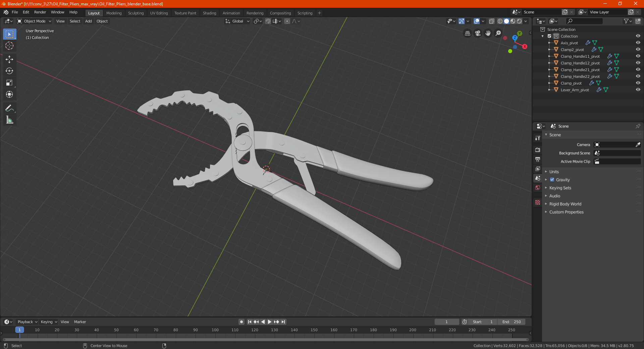Click the new collection icon in outliner

[x=638, y=21]
